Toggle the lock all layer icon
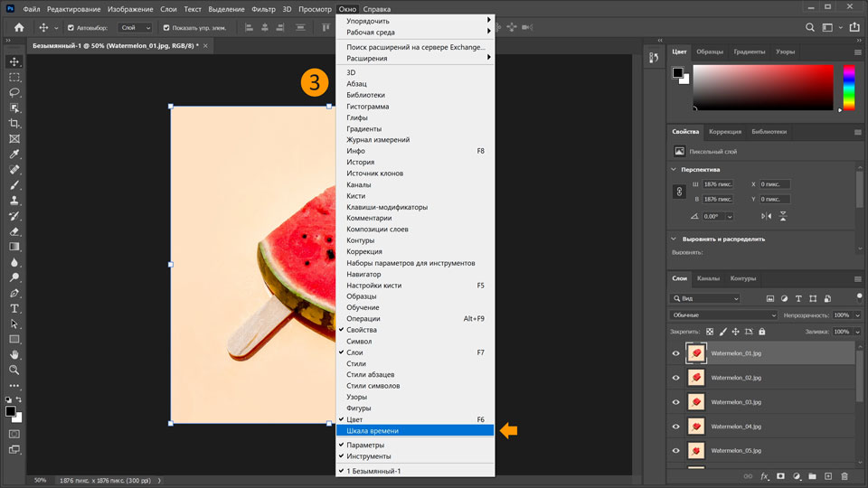868x488 pixels. pyautogui.click(x=761, y=332)
